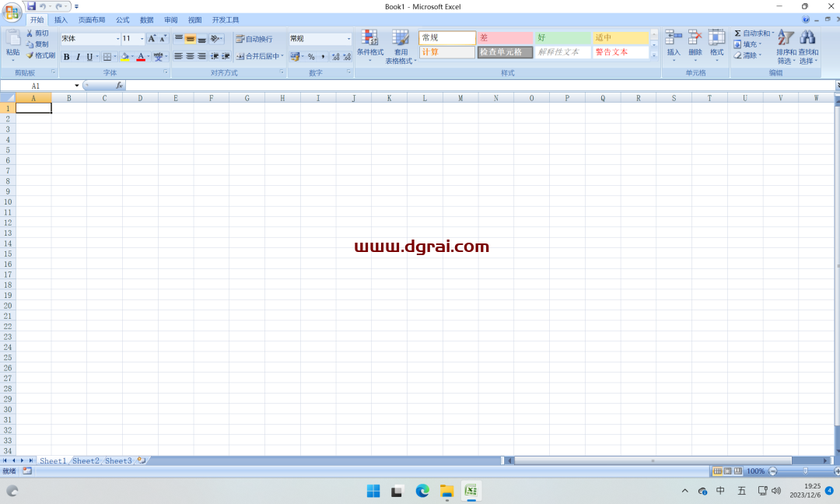
Task: Click the Cut scissors icon
Action: tap(30, 33)
